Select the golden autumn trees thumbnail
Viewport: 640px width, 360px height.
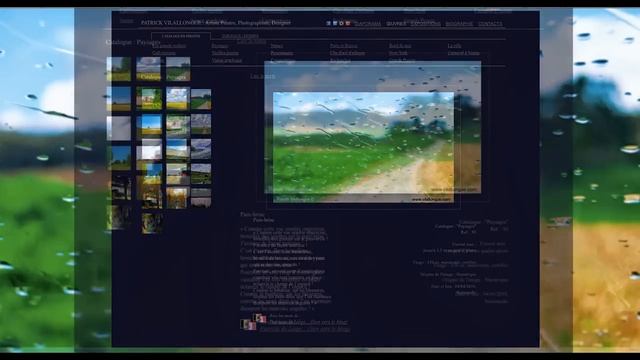click(x=178, y=198)
